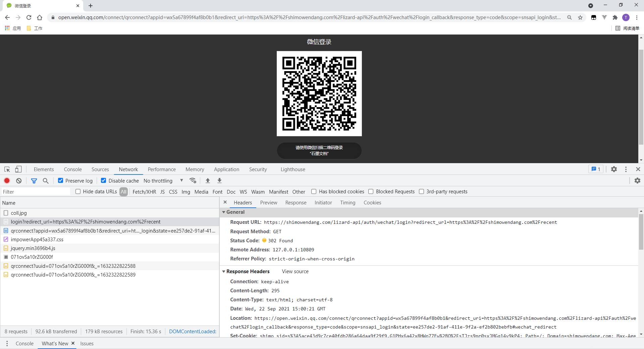Screen dimensions: 644x349
Task: Open the network panel settings gear
Action: [x=637, y=181]
